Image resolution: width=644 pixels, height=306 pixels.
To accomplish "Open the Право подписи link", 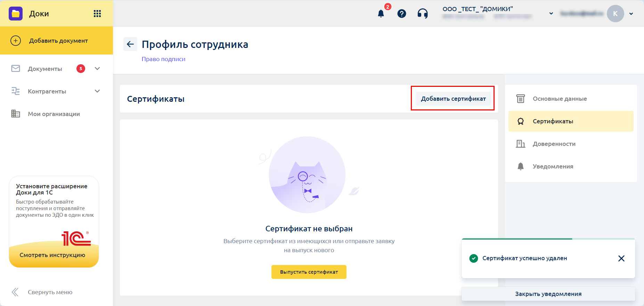I will pos(163,59).
